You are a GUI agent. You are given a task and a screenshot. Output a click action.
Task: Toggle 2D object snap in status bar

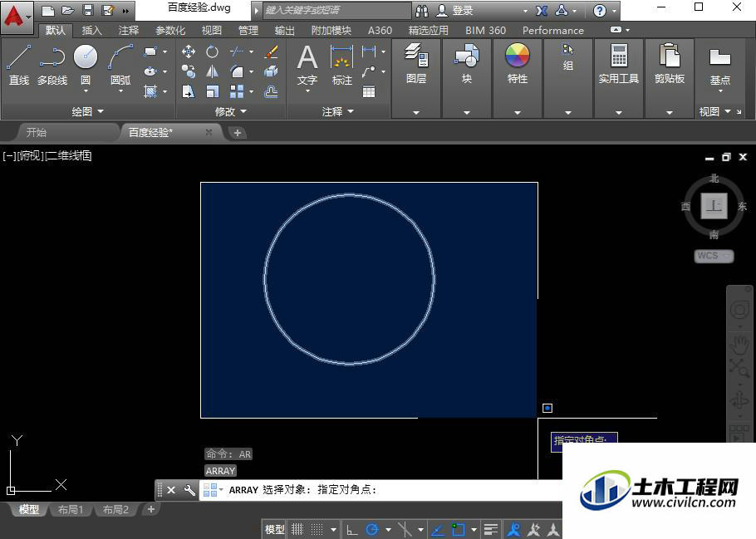point(458,529)
